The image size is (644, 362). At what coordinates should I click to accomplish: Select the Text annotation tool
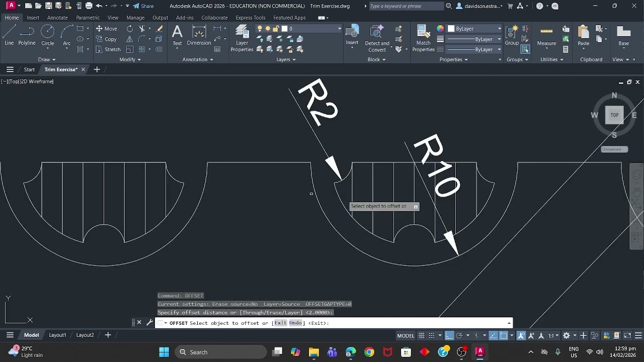pos(177,35)
